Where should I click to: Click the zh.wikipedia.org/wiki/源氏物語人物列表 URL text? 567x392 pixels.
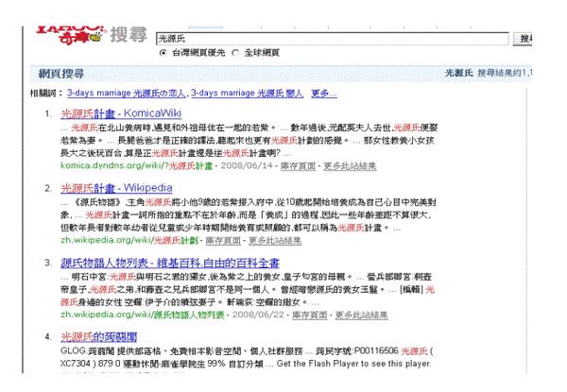click(x=143, y=315)
